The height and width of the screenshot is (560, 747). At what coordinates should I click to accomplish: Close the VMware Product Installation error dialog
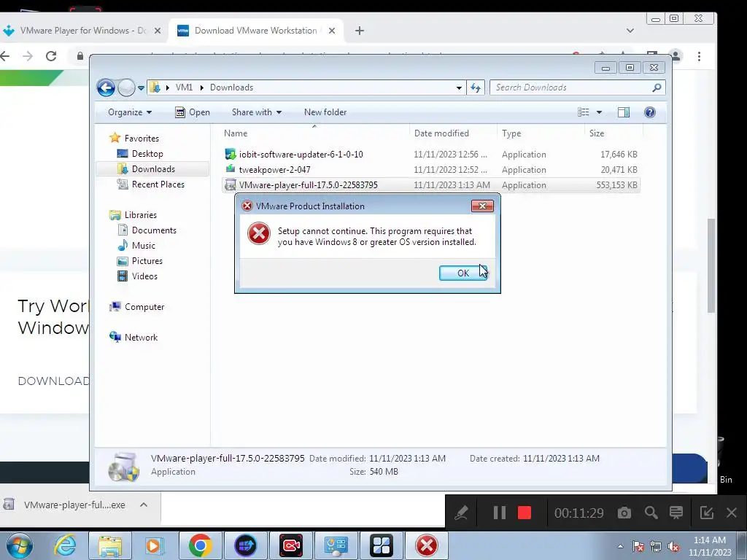tap(482, 206)
